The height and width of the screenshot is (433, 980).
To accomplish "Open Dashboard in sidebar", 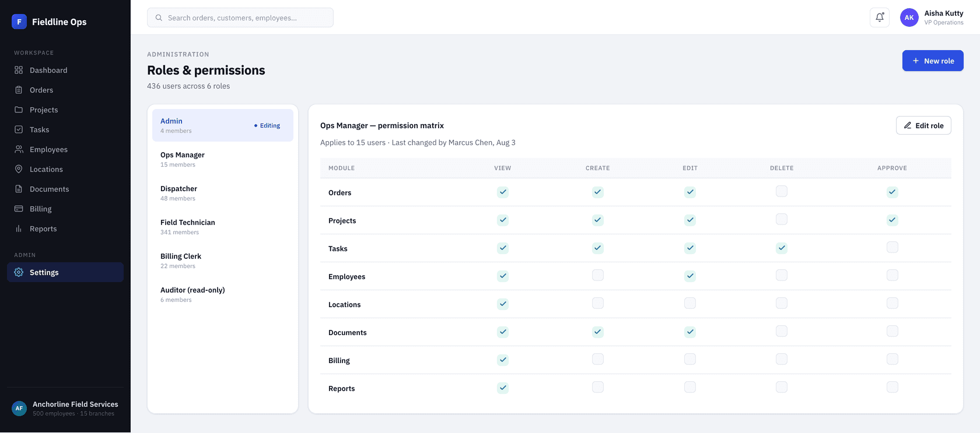I will tap(65, 70).
